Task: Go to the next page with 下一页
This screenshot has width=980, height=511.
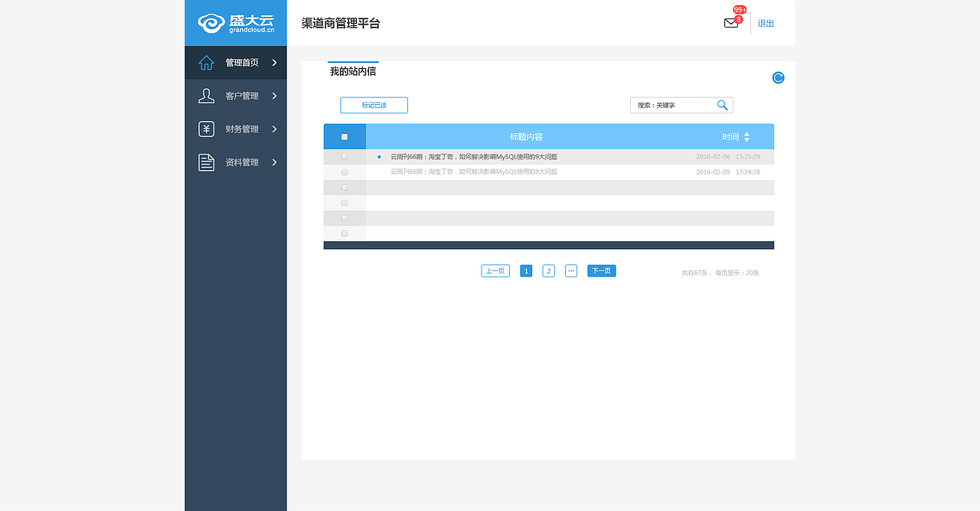Action: [602, 270]
